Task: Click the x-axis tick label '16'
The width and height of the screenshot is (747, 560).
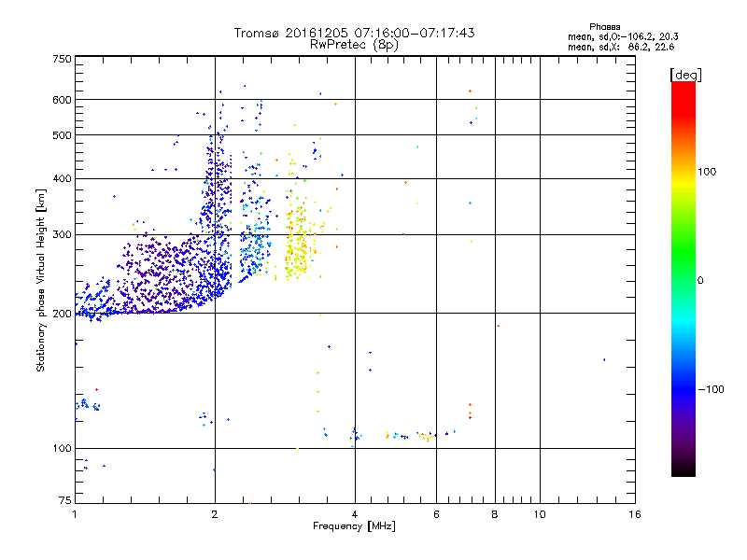Action: (x=635, y=514)
